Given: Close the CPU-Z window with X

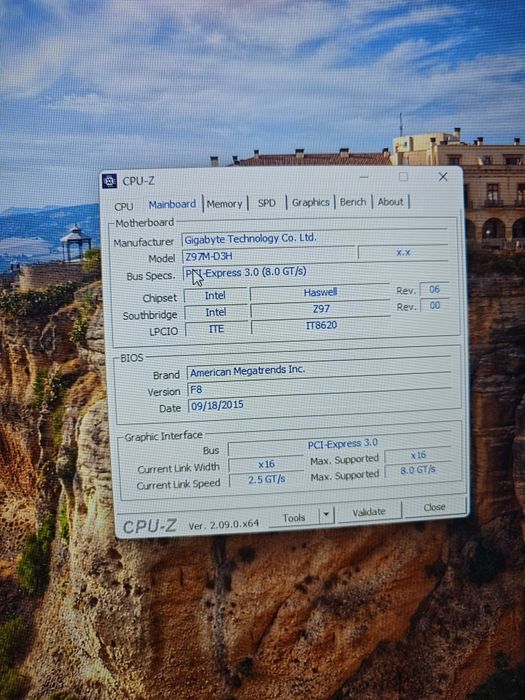Looking at the screenshot, I should coord(442,177).
